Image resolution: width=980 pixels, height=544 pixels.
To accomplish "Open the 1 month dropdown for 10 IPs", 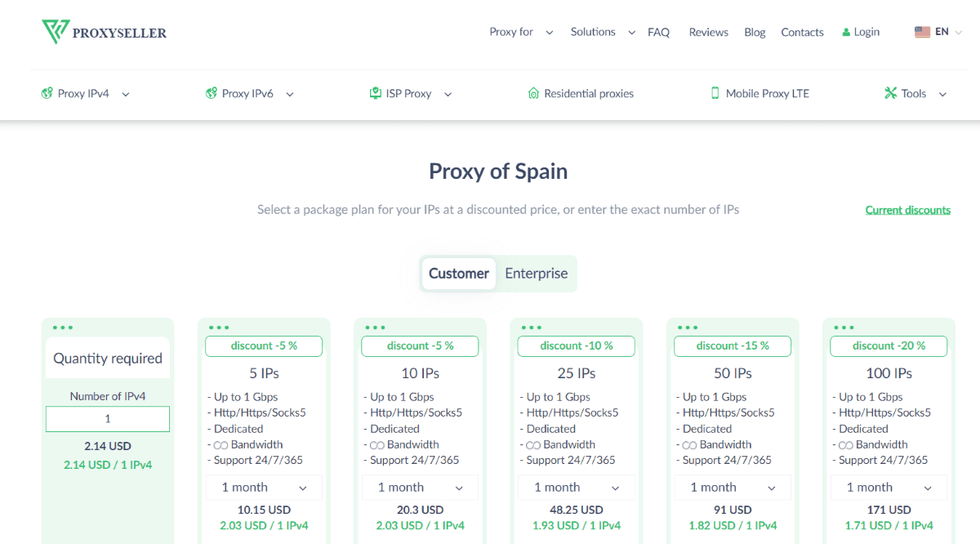I will [421, 488].
